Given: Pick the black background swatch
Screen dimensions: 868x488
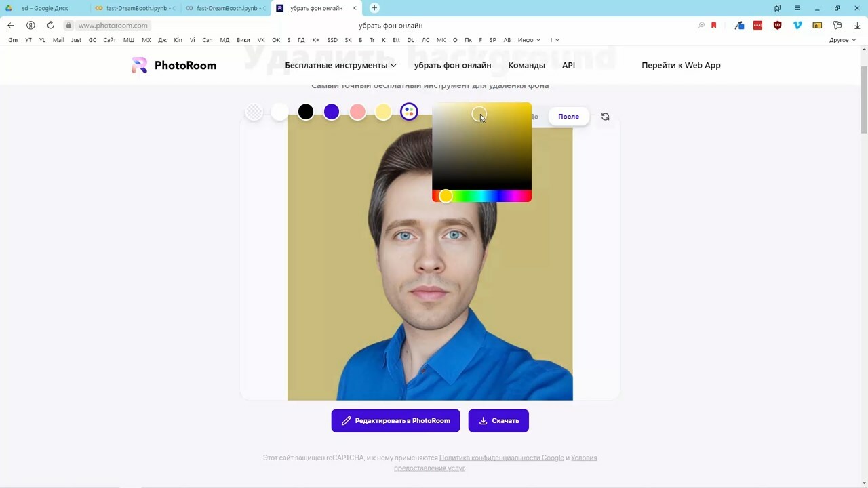Looking at the screenshot, I should (x=306, y=112).
